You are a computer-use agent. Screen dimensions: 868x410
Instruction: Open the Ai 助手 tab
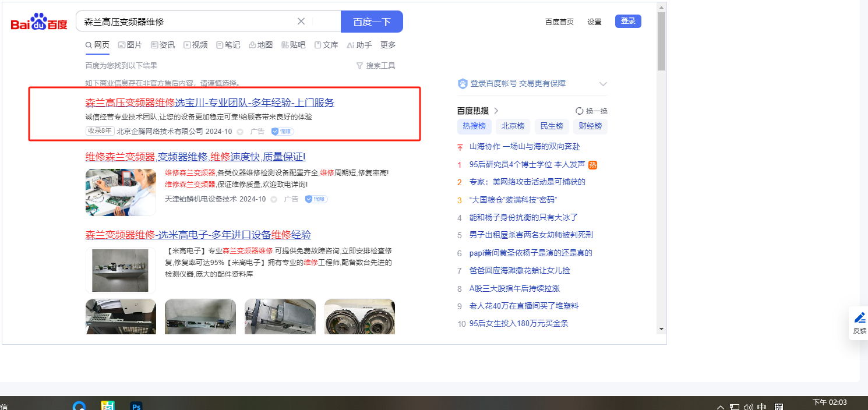pyautogui.click(x=359, y=45)
